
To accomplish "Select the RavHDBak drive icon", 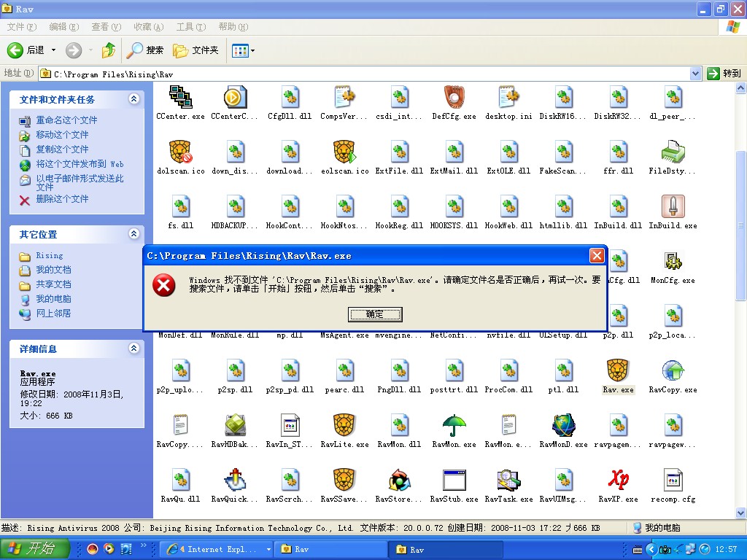I will pos(236,425).
